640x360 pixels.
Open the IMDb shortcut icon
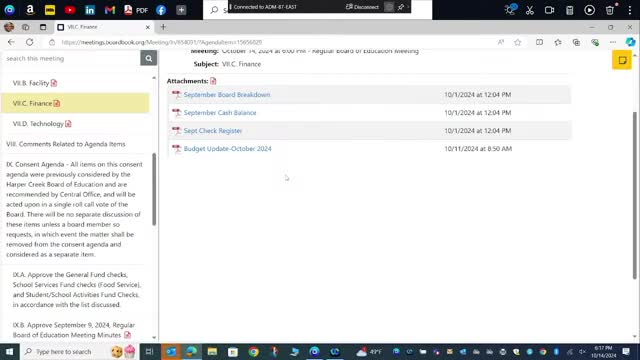pyautogui.click(x=50, y=10)
